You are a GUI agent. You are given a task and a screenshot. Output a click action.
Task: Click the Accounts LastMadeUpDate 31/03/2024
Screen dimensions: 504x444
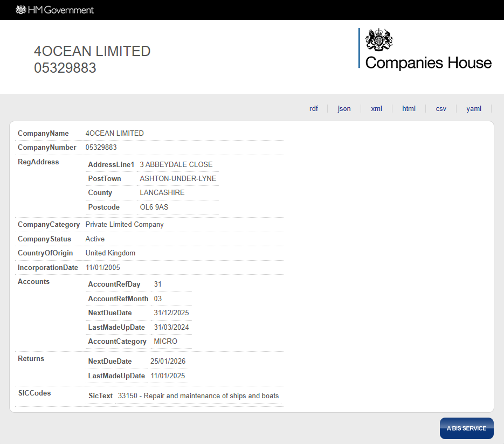(171, 328)
